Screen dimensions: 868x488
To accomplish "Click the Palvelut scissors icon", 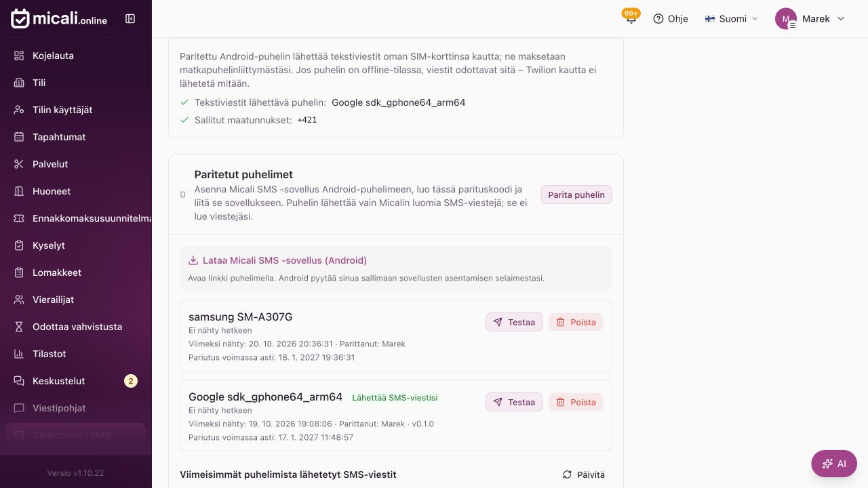I will [19, 164].
